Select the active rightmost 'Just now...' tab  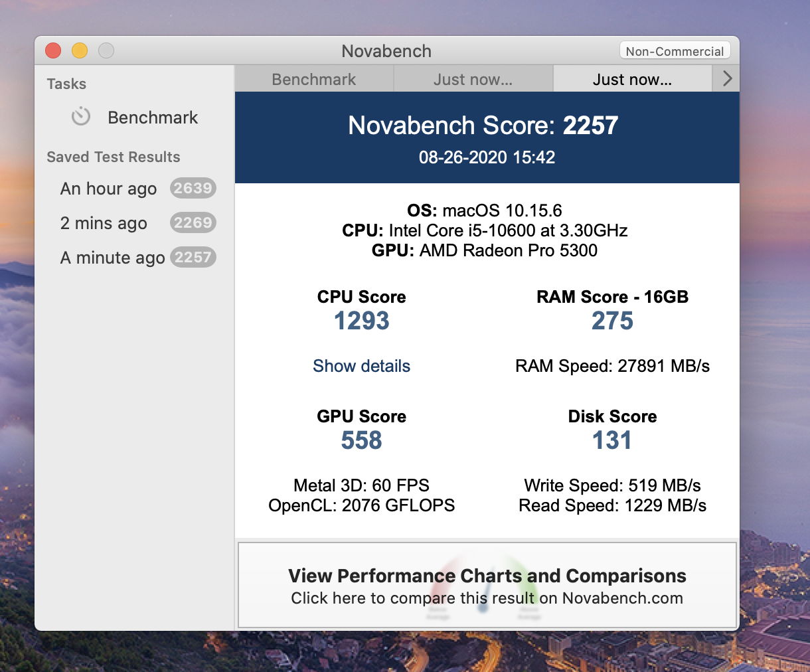click(633, 79)
